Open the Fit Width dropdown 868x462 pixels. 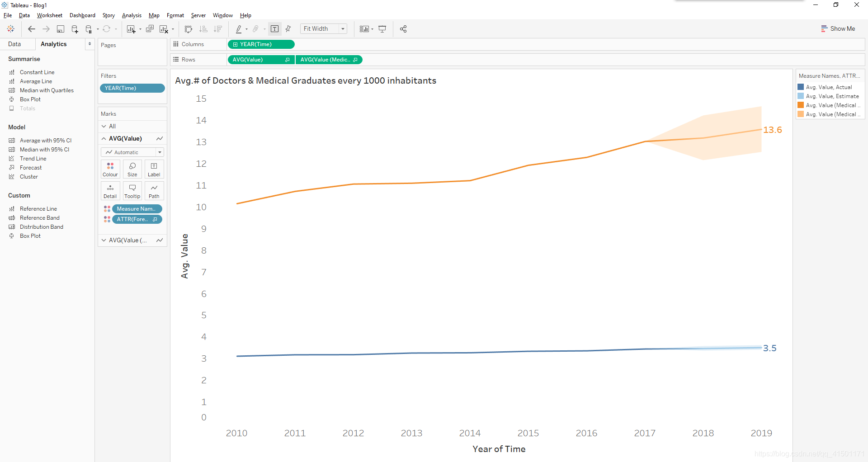coord(324,29)
